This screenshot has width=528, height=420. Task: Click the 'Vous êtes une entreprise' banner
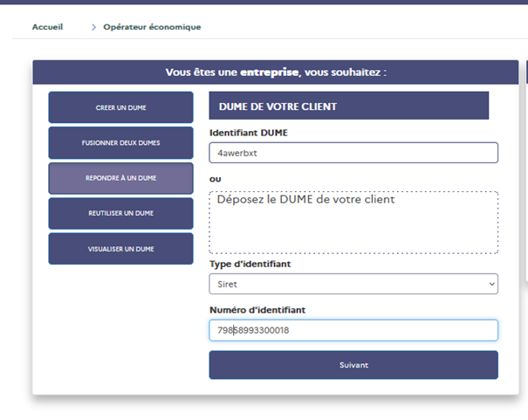(276, 72)
